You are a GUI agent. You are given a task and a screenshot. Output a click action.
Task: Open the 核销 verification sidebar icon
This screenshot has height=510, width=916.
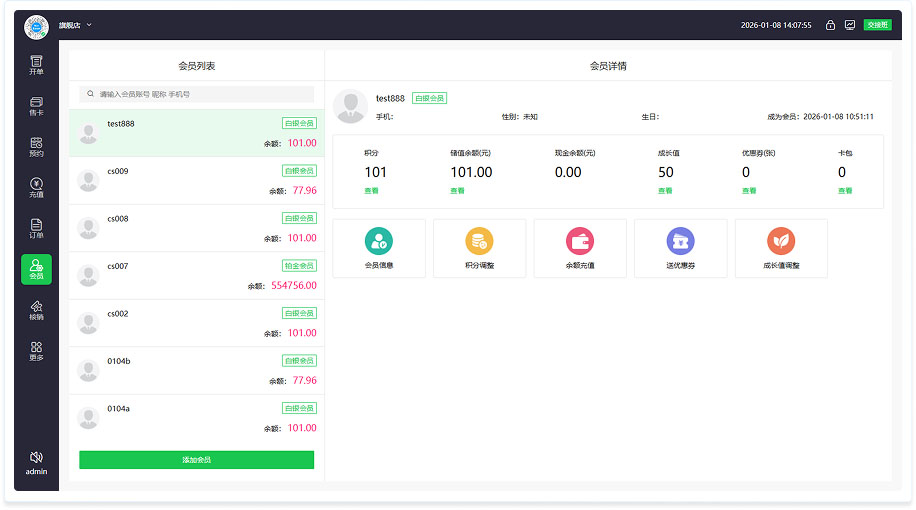click(36, 310)
